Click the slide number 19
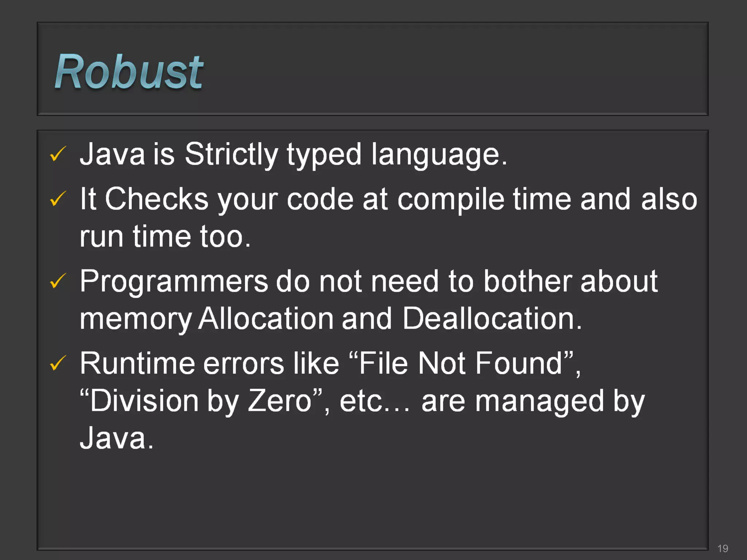Viewport: 747px width, 560px height. pyautogui.click(x=723, y=548)
